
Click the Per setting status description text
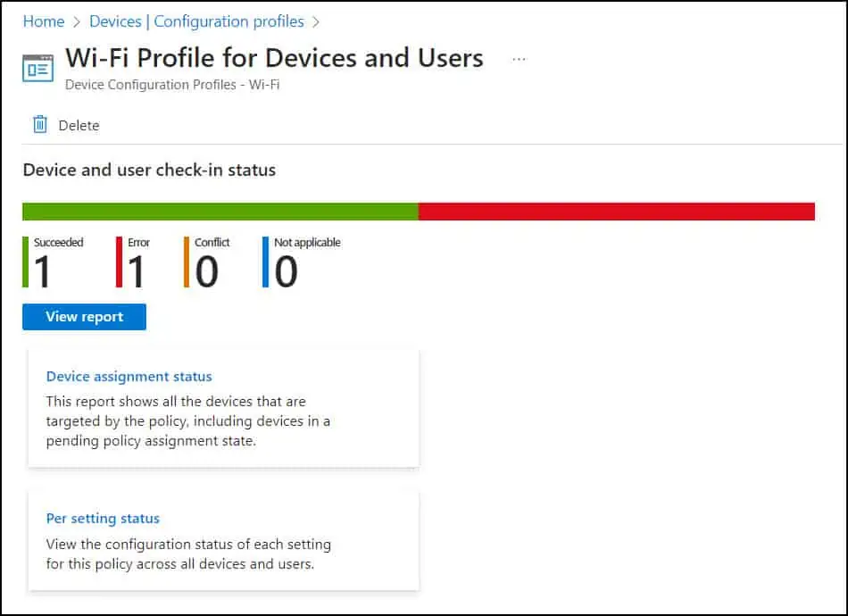188,554
